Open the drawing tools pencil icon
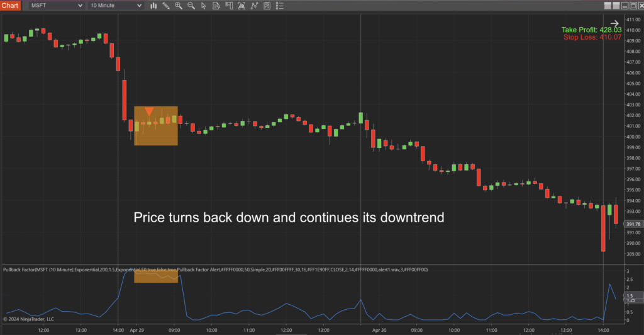 point(166,6)
